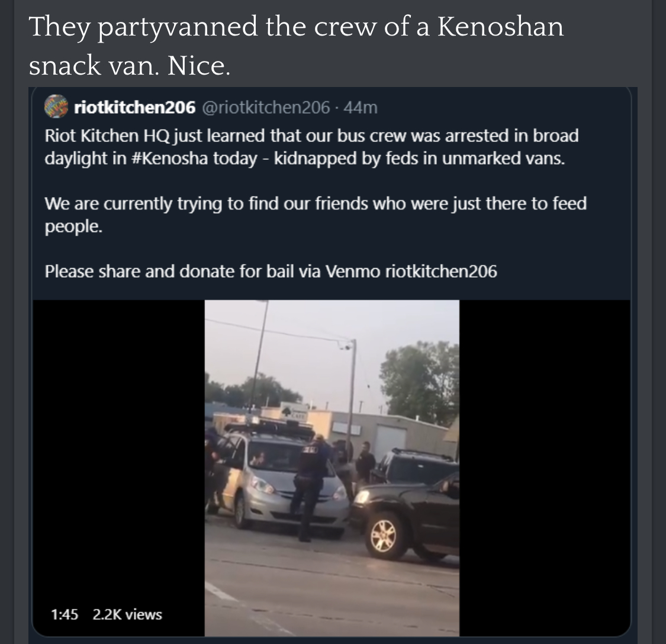
Task: Click the 2.2K views counter
Action: 127,614
